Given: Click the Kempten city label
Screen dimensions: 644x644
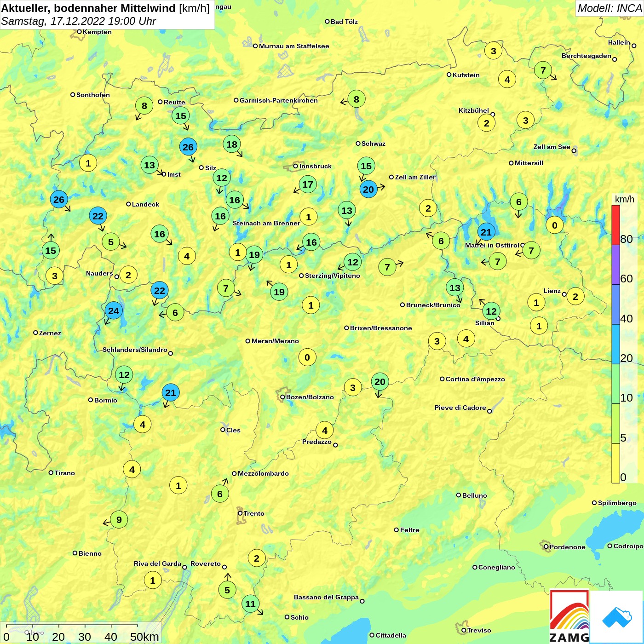Looking at the screenshot, I should pyautogui.click(x=97, y=32).
